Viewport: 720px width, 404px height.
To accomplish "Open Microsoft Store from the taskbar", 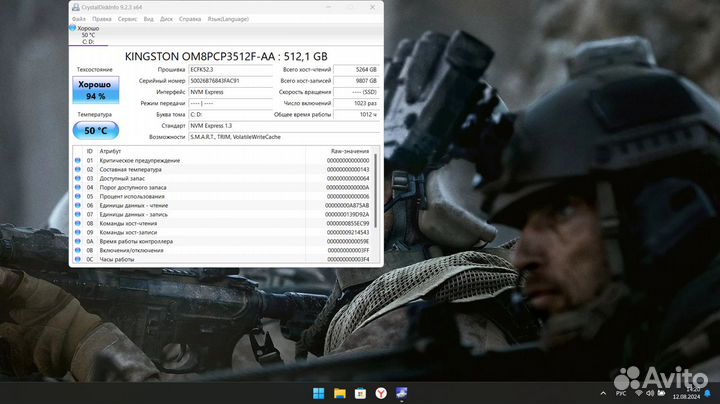I will click(x=360, y=393).
